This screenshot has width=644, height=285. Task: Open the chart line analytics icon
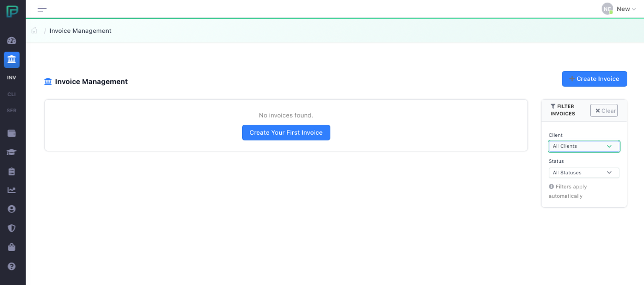click(x=11, y=190)
